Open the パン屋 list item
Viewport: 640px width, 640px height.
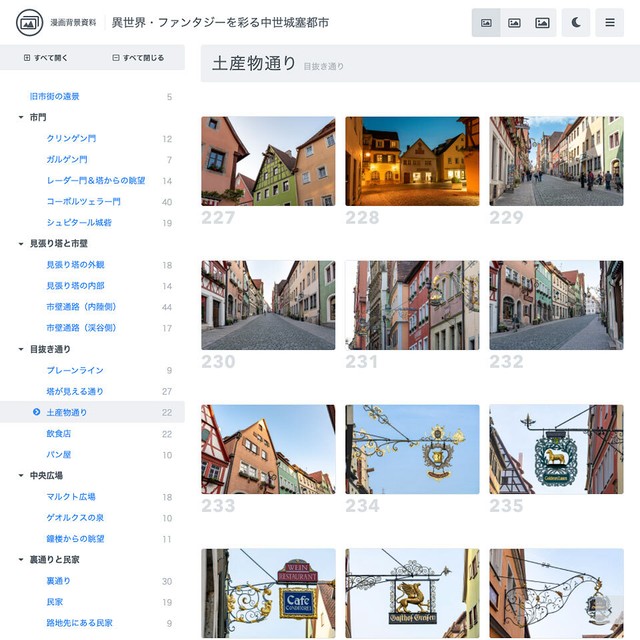coord(58,455)
